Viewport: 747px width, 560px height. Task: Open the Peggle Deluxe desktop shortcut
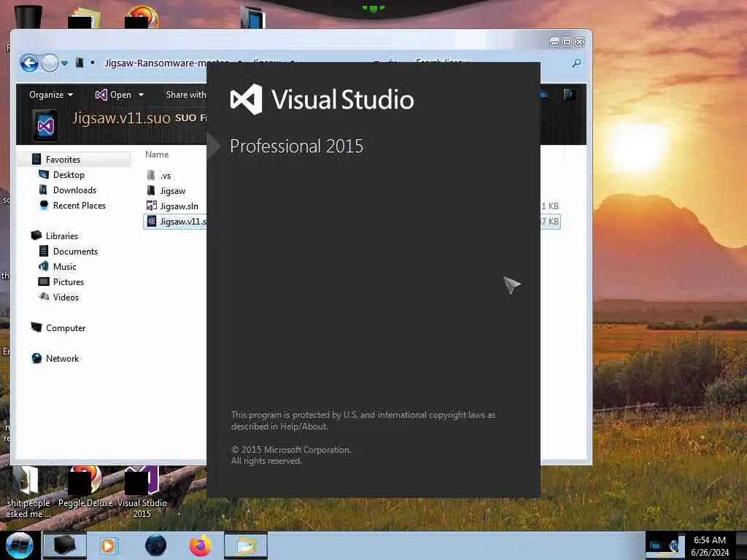[x=85, y=486]
